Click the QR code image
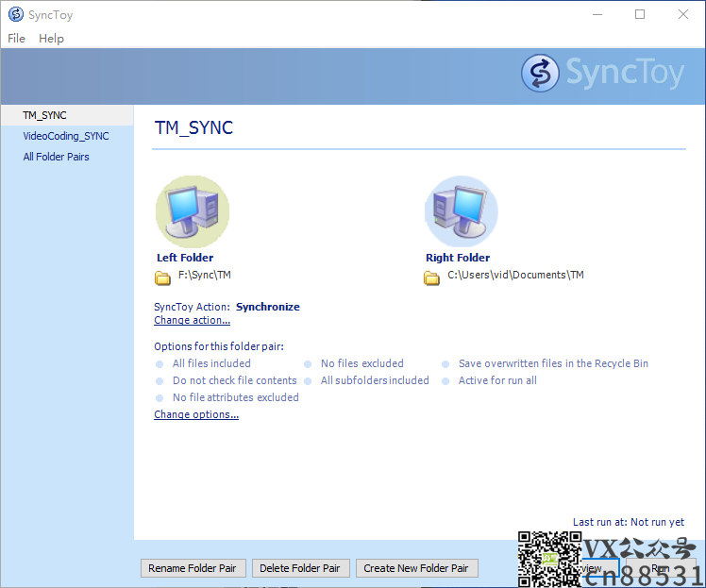Image resolution: width=706 pixels, height=588 pixels. click(547, 557)
